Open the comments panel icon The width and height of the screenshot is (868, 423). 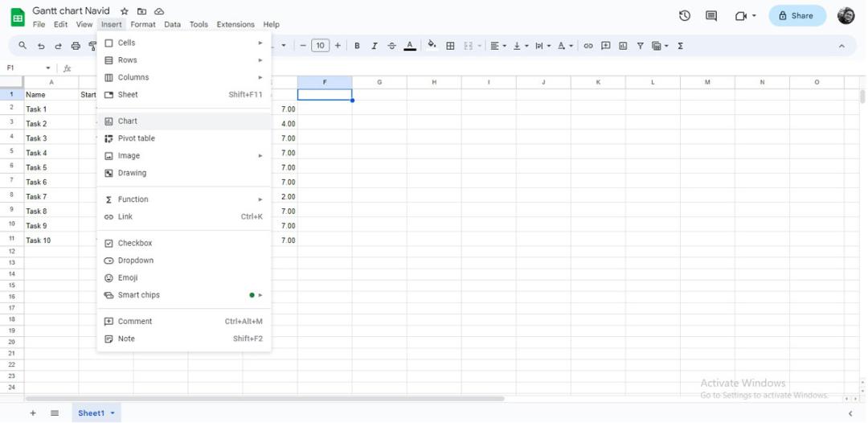pos(711,15)
